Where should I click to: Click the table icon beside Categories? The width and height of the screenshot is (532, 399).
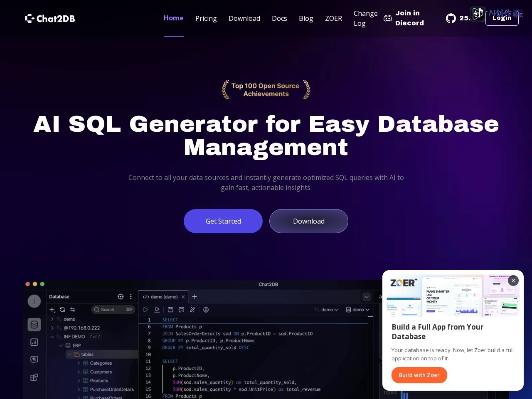point(86,363)
